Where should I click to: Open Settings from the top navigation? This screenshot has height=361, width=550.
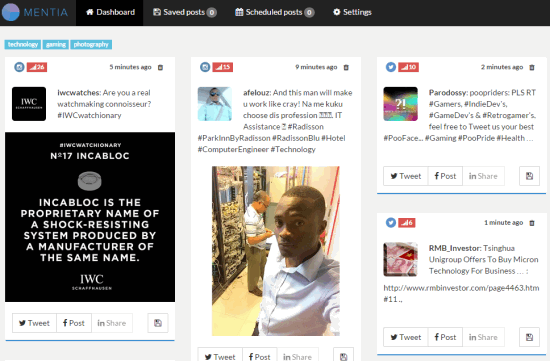[352, 12]
